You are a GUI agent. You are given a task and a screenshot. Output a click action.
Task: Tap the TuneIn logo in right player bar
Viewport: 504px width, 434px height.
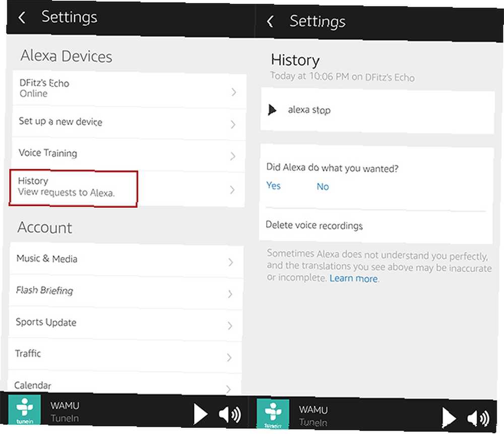click(273, 414)
